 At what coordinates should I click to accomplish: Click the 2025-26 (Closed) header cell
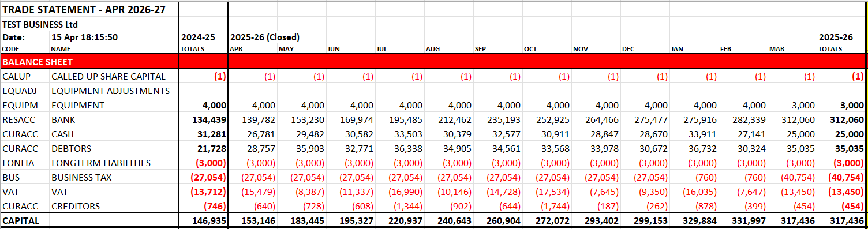pos(265,37)
